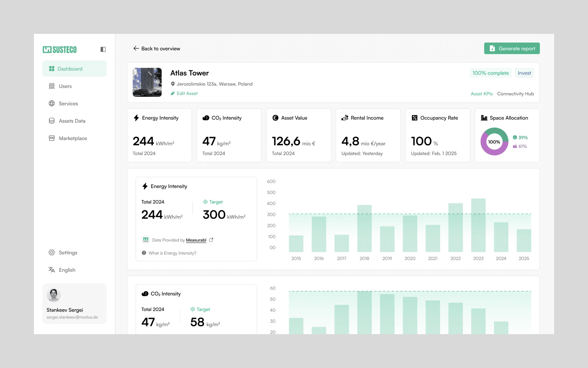Click the Atlas Tower building thumbnail

click(147, 82)
